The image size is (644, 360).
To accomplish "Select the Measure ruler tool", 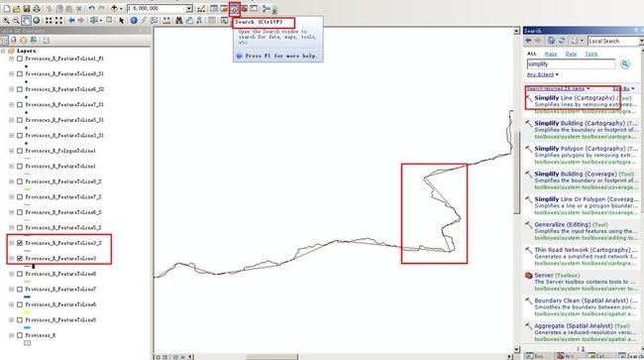I will (166, 20).
